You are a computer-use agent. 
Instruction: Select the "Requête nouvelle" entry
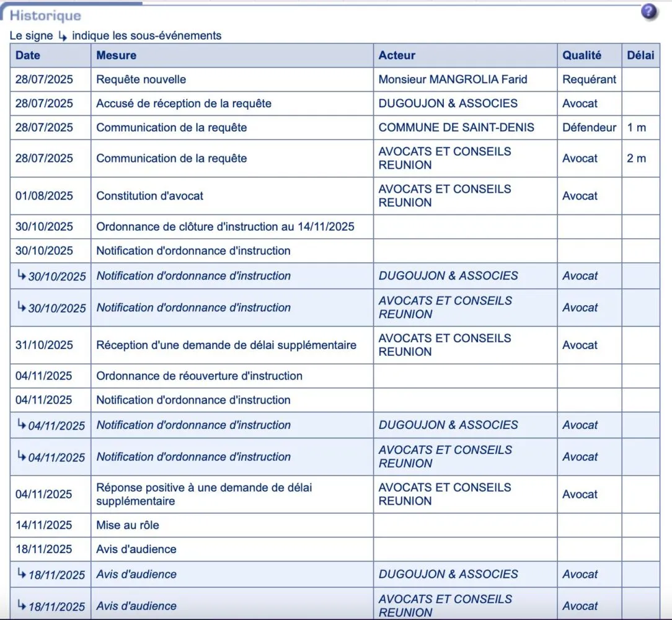[x=141, y=79]
